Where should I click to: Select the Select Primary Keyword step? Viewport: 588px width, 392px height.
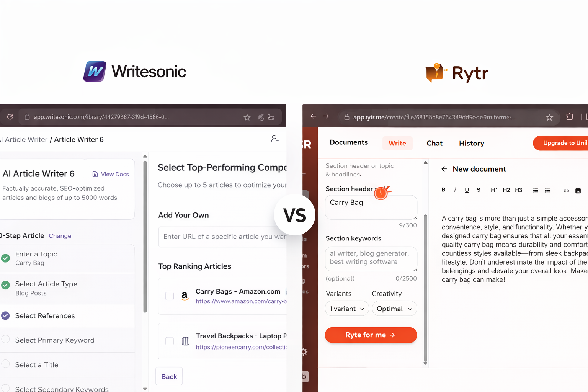[x=55, y=340]
